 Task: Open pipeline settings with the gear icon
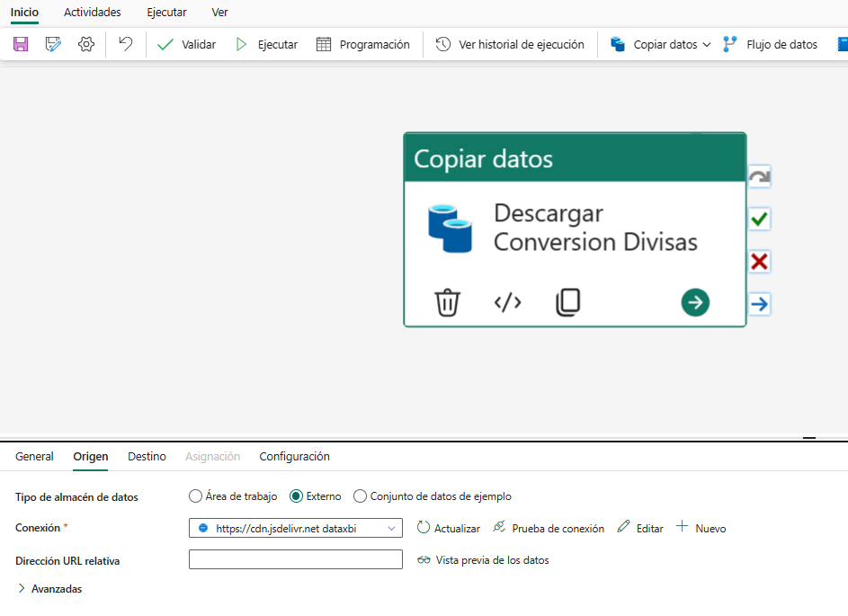click(85, 43)
